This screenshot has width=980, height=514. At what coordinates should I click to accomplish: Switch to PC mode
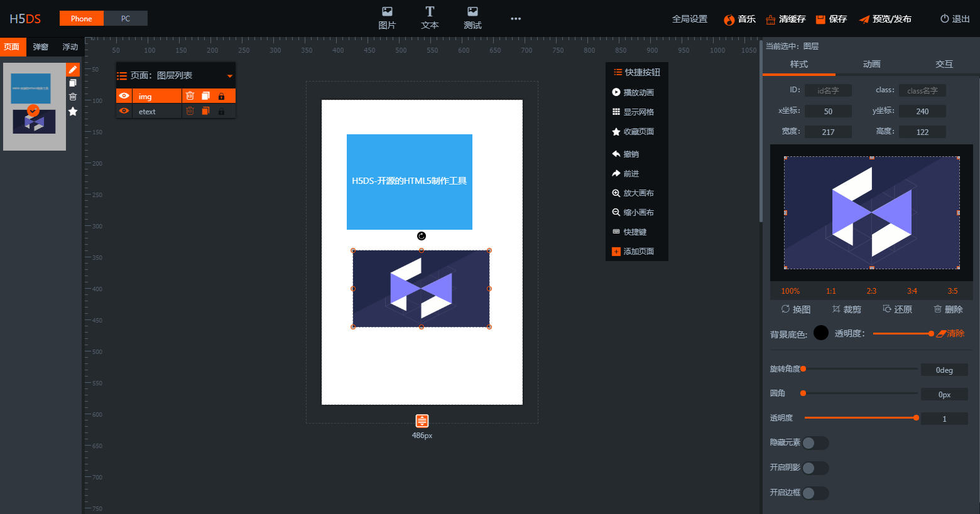126,18
